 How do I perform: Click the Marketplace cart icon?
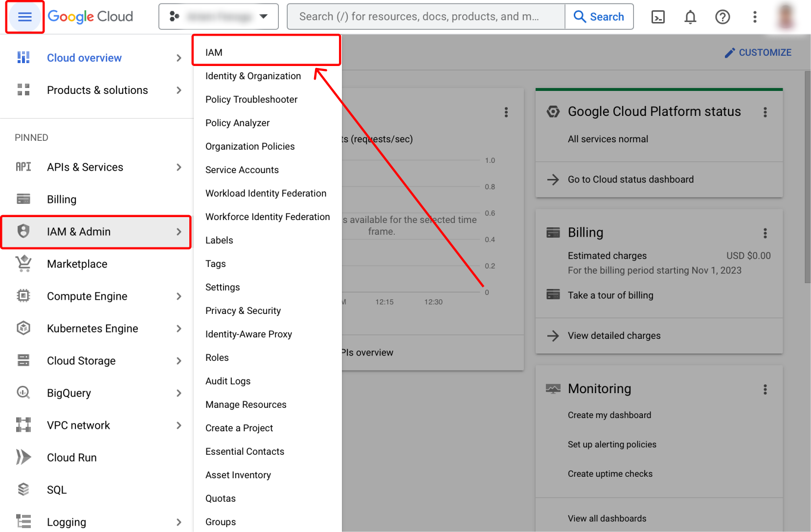click(x=23, y=264)
